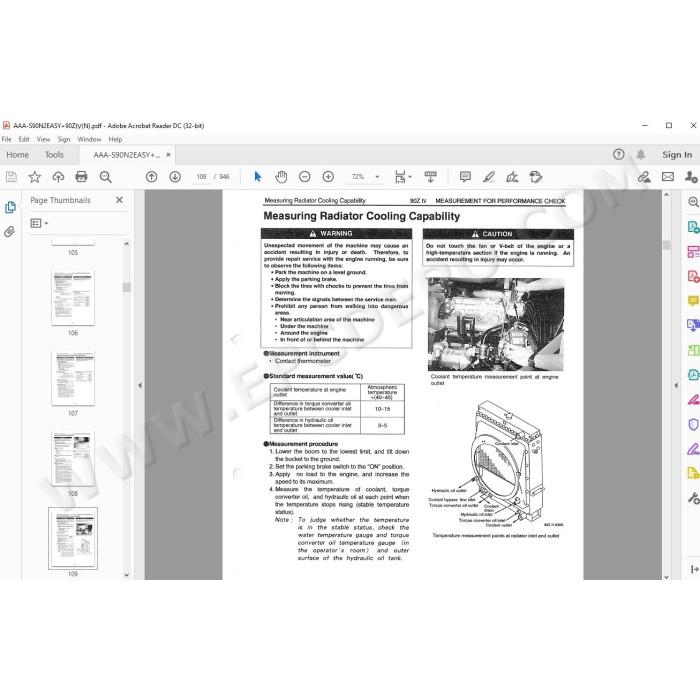Viewport: 700px width, 700px height.
Task: Click the thumbnails panel scrollbar handle
Action: (127, 287)
